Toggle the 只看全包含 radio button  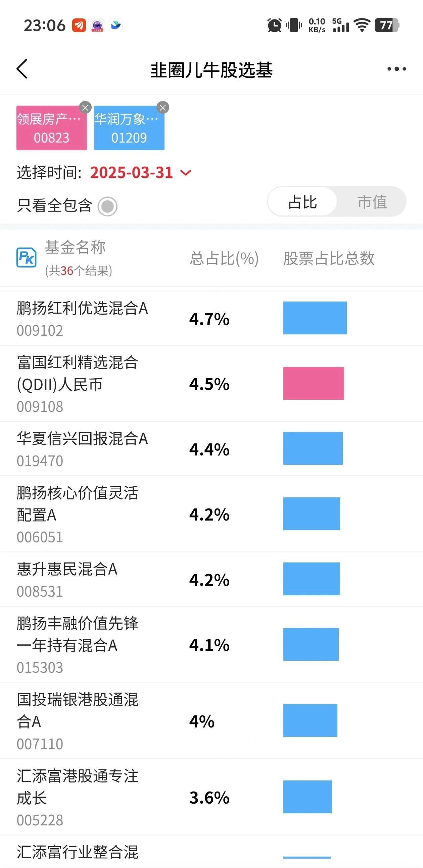(x=108, y=206)
